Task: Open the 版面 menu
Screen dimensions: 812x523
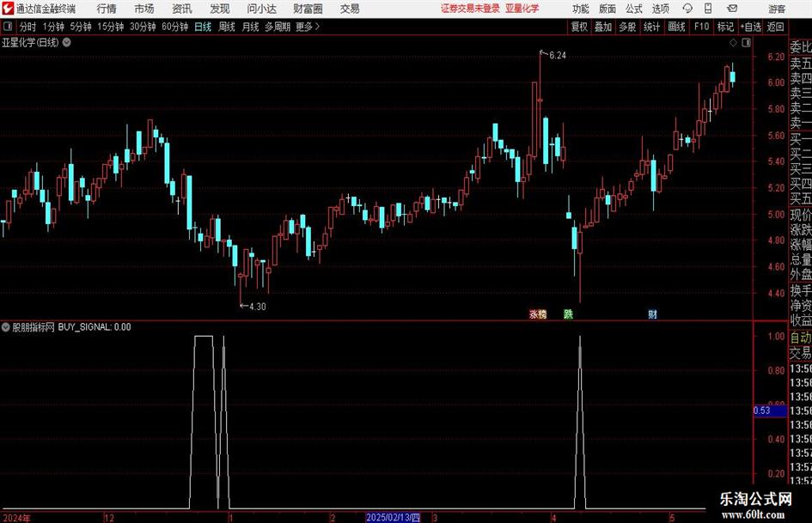Action: (607, 9)
